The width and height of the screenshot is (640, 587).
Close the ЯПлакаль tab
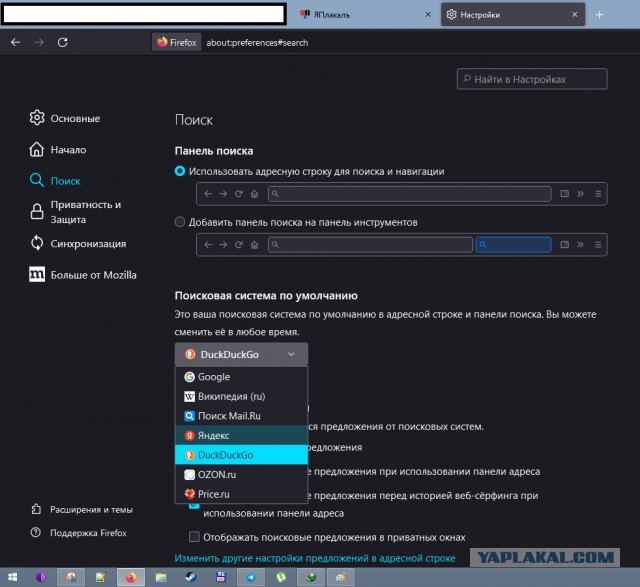point(428,15)
